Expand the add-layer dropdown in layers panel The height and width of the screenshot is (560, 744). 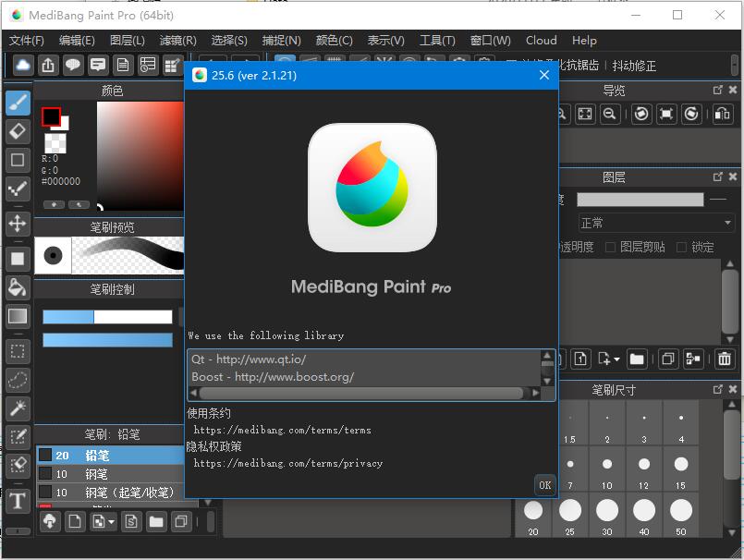click(x=610, y=359)
